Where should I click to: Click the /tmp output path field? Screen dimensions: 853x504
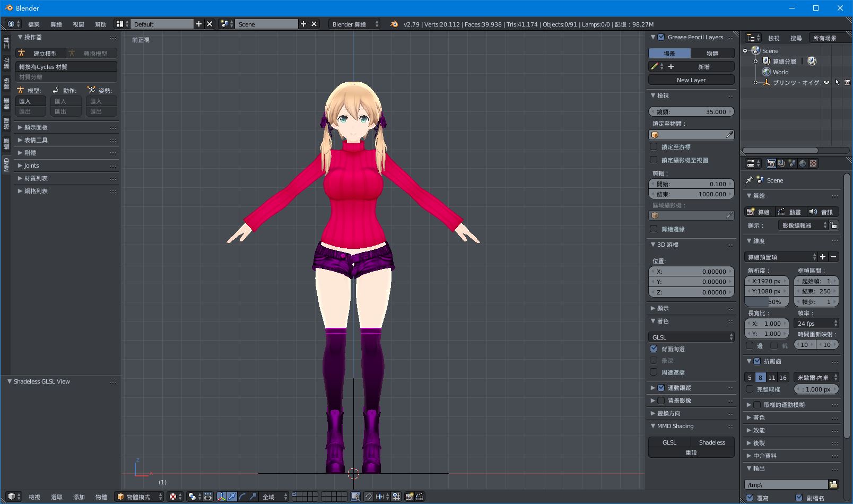(785, 484)
